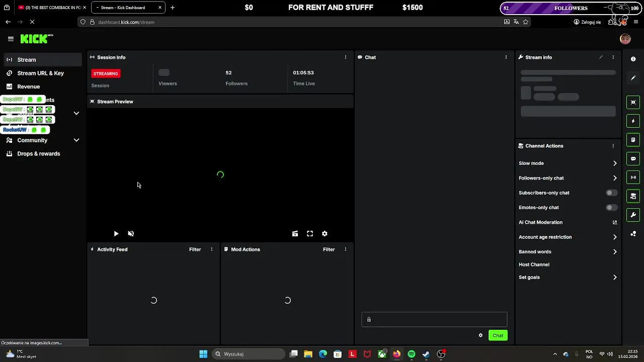Toggle the broadcast signal icon in right sidebar
Viewport: 644px width, 362px height.
tap(633, 177)
